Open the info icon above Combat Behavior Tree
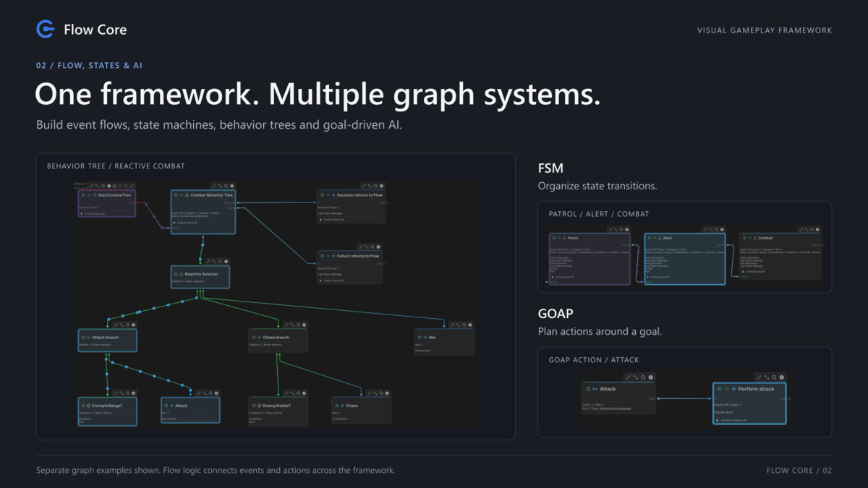The height and width of the screenshot is (488, 868). pyautogui.click(x=231, y=186)
